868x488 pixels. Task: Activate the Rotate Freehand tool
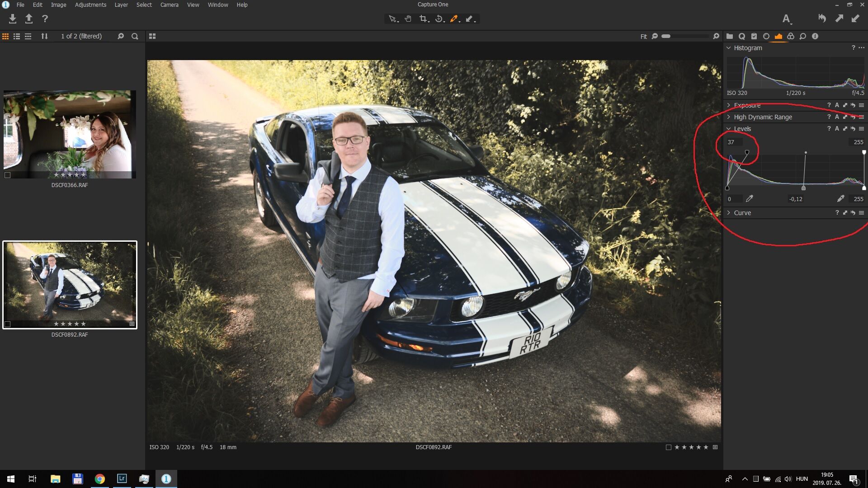click(439, 19)
